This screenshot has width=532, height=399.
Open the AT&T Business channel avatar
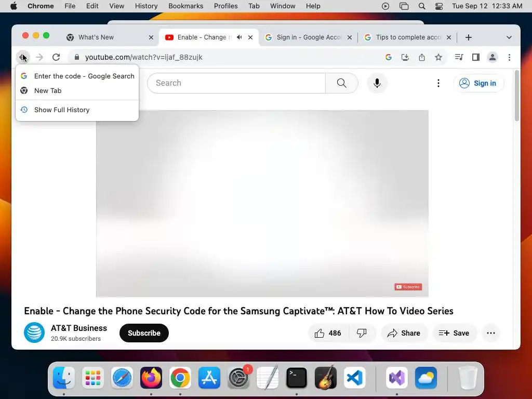34,332
